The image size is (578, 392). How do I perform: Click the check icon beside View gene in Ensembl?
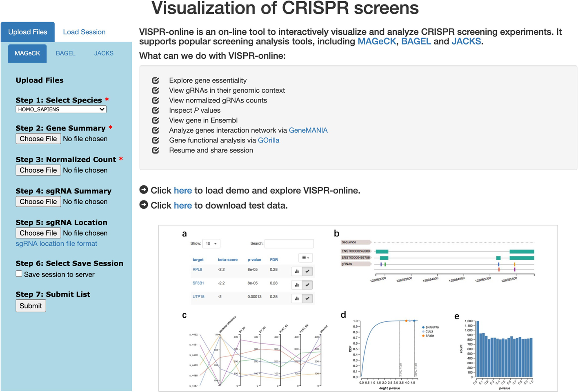156,120
